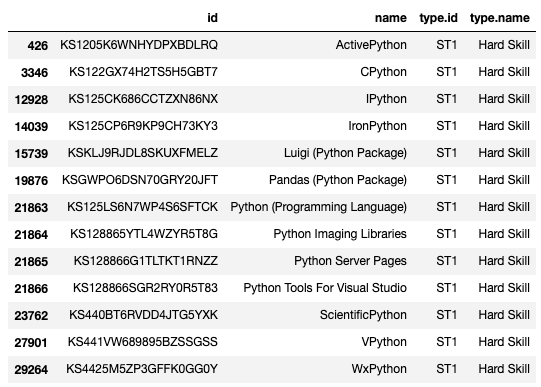Select Pandas (Python Package) cell

[338, 180]
